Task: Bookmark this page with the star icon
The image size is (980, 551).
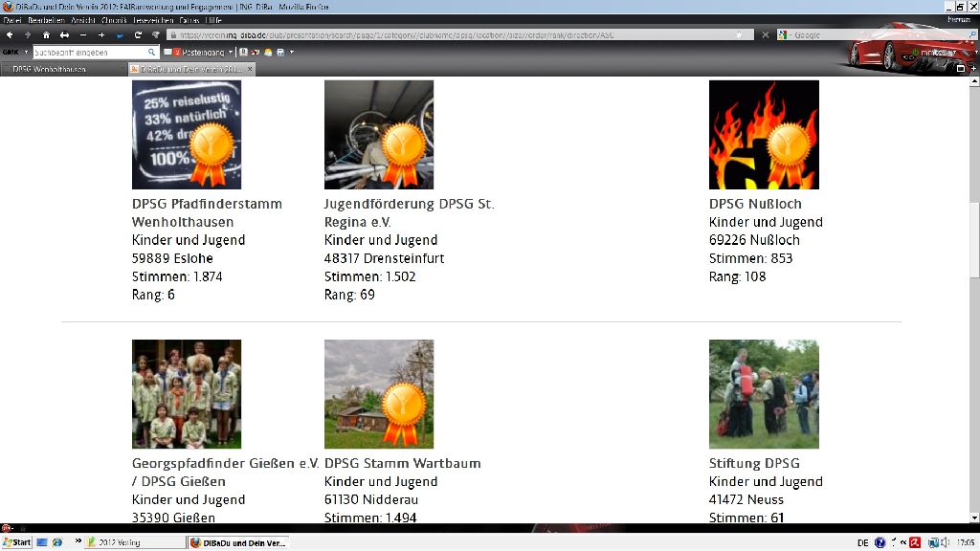Action: 740,35
